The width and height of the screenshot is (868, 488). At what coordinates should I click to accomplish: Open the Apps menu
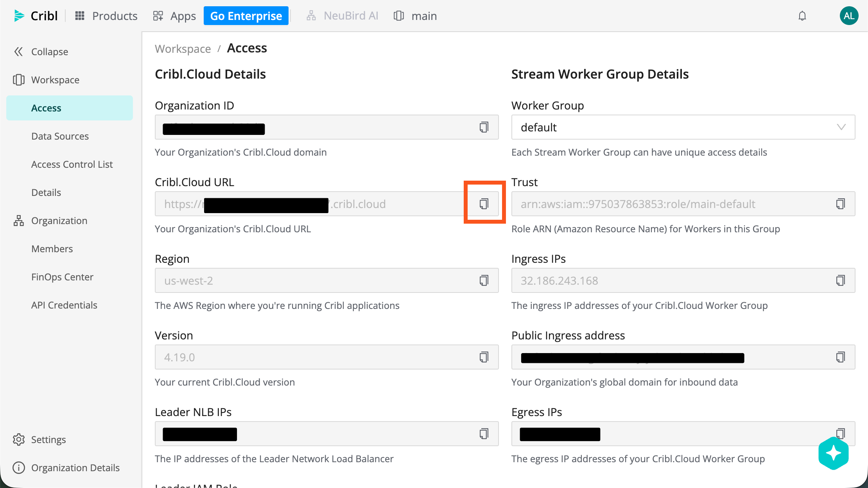coord(174,16)
